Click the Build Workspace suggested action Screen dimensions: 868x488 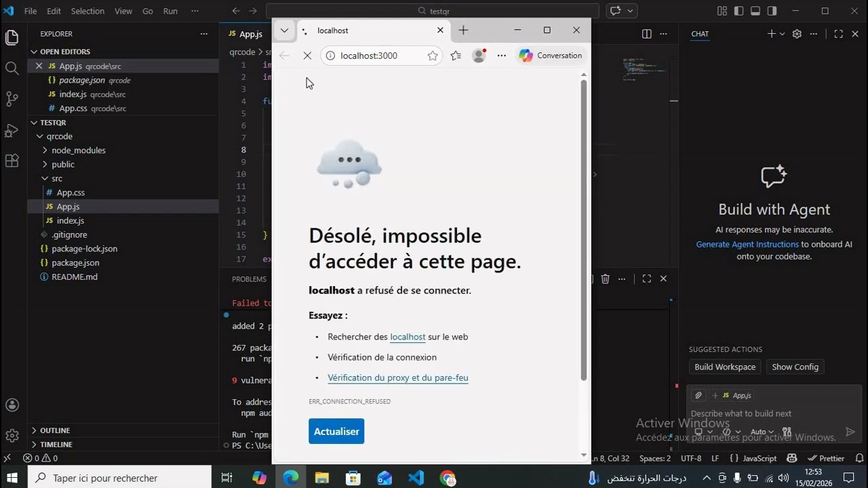pos(725,367)
